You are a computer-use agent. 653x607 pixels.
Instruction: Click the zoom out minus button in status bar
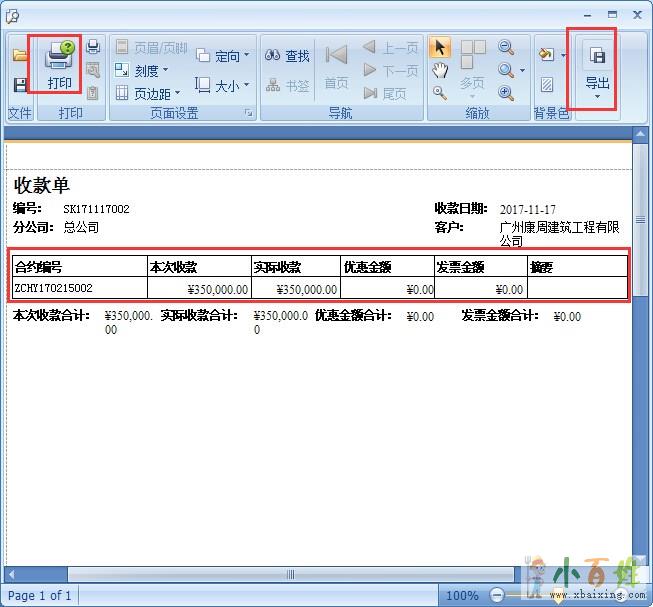(x=497, y=596)
